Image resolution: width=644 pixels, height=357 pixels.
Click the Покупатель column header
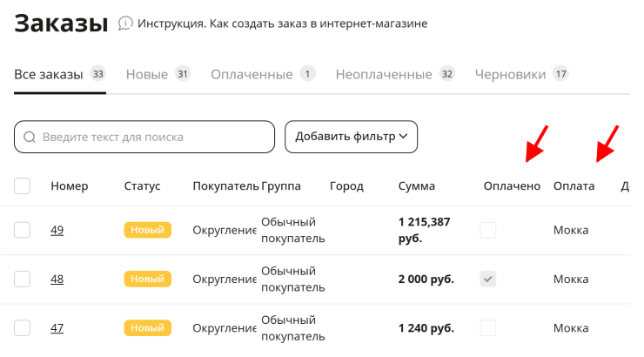point(225,186)
